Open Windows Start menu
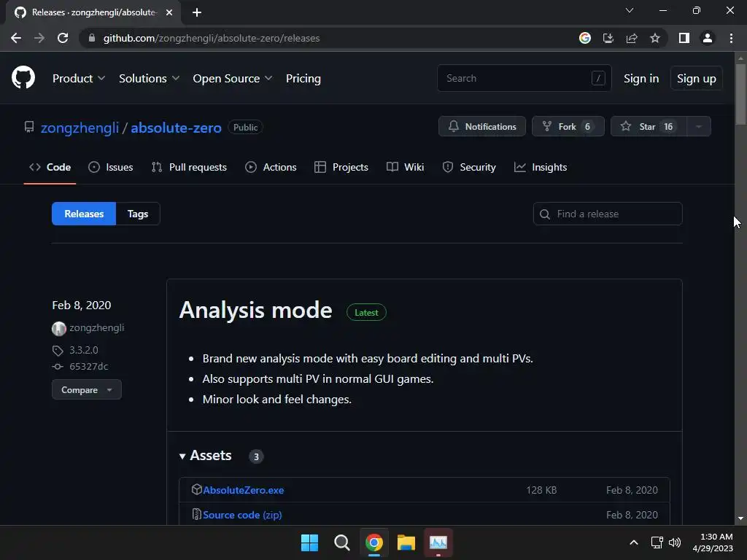747x560 pixels. click(x=309, y=542)
